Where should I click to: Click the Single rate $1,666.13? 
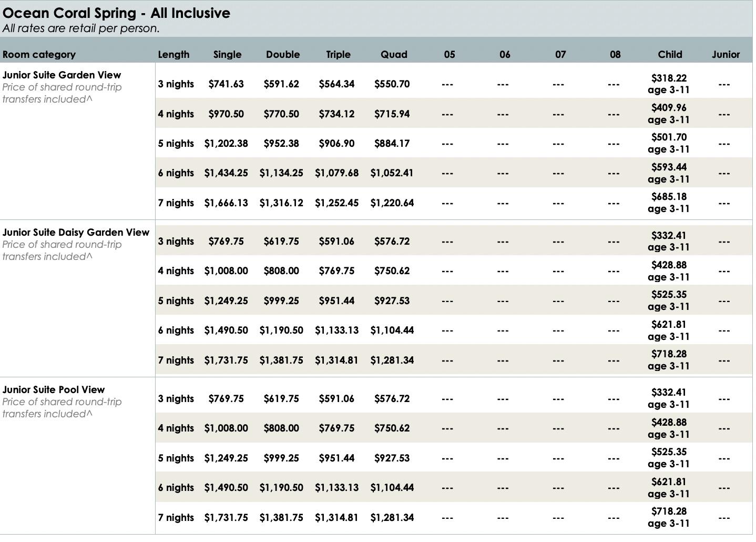tap(226, 203)
